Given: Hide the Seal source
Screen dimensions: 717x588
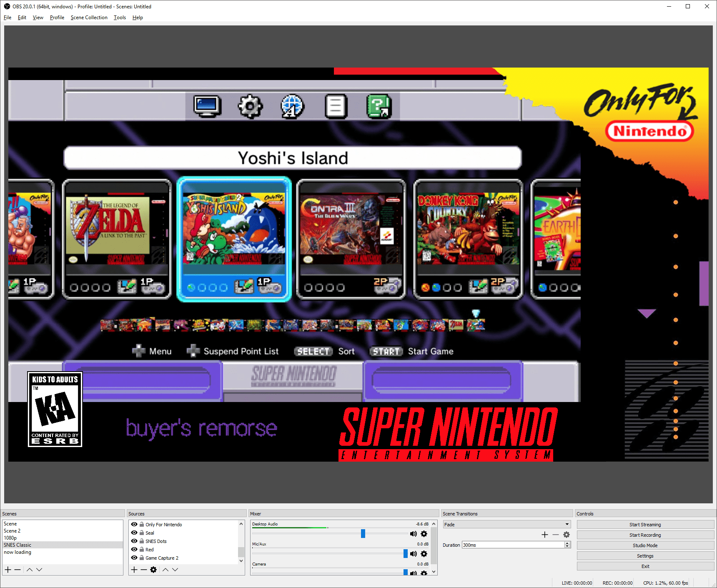Looking at the screenshot, I should click(134, 533).
